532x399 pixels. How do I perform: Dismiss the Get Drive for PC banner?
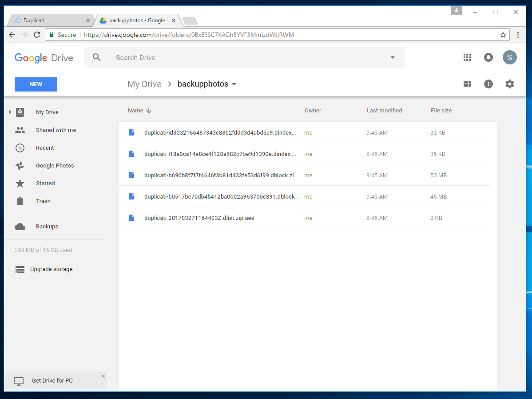[103, 376]
